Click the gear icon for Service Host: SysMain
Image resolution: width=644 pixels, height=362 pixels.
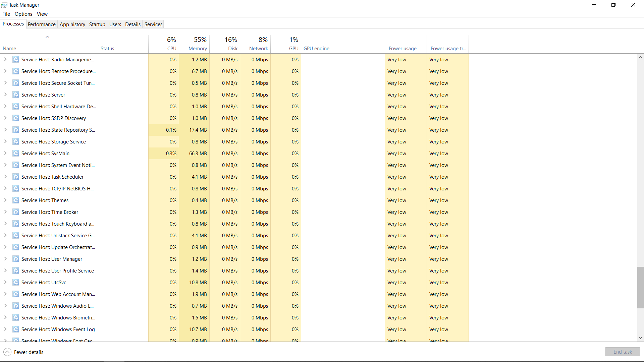15,154
